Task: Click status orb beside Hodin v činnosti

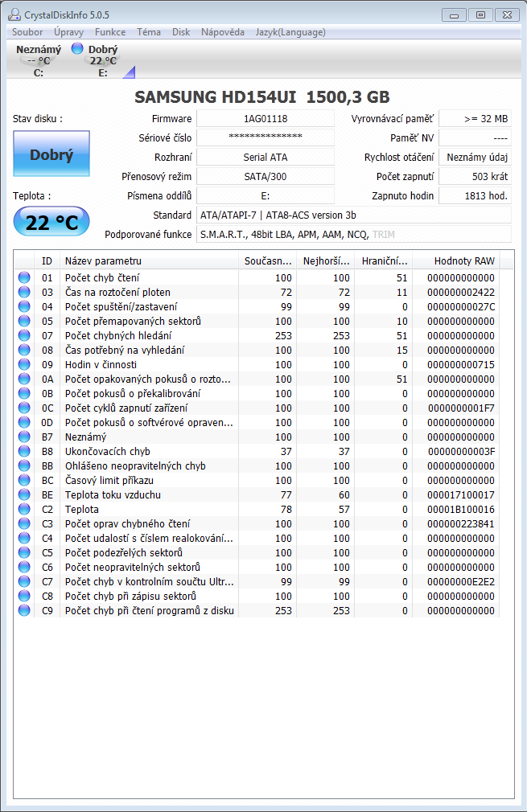Action: (24, 365)
